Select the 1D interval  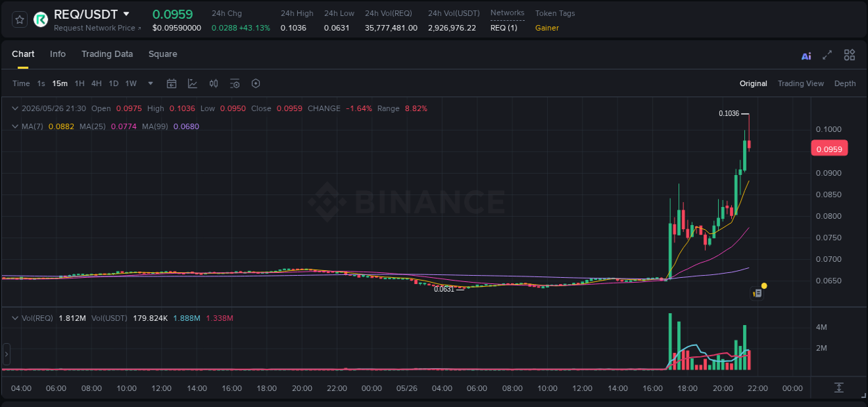click(x=113, y=83)
